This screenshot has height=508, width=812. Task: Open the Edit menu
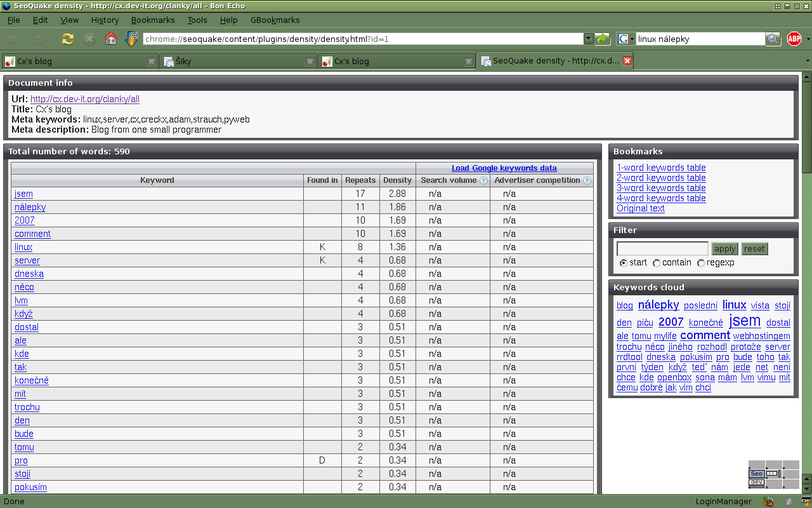pos(41,20)
